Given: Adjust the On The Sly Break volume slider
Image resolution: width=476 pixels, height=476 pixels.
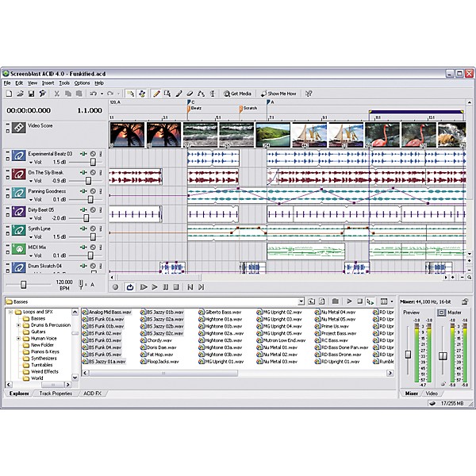Looking at the screenshot, I should [x=88, y=181].
